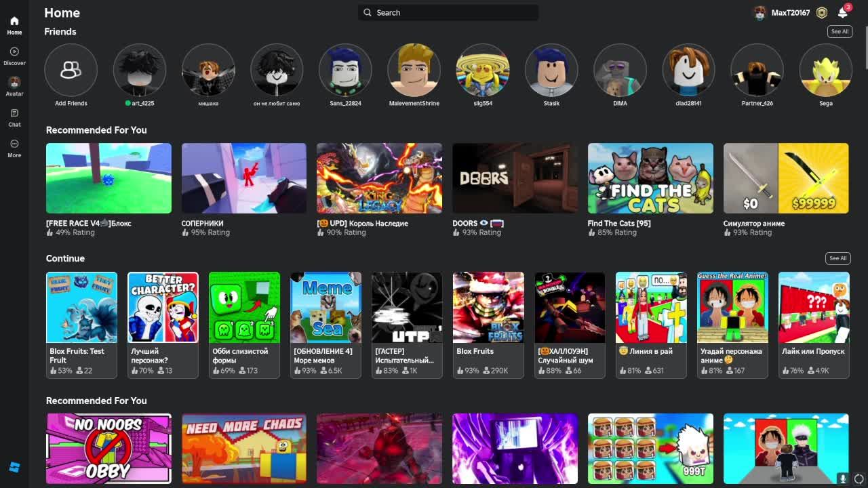Click See All for Friends
The image size is (868, 488).
pos(840,32)
